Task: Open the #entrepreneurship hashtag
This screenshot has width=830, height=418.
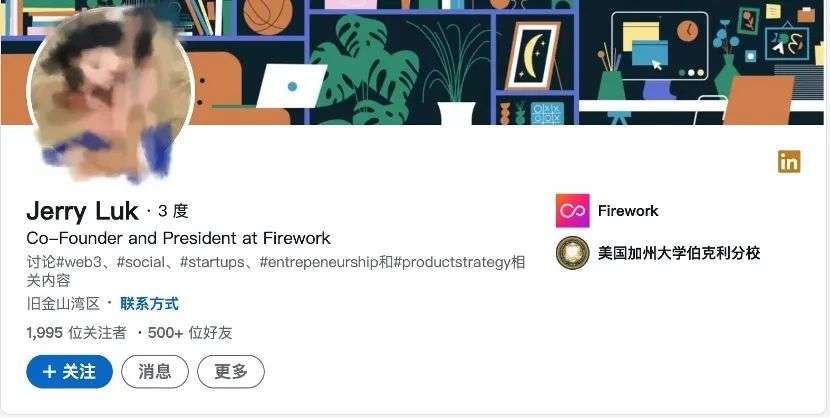Action: coord(319,262)
